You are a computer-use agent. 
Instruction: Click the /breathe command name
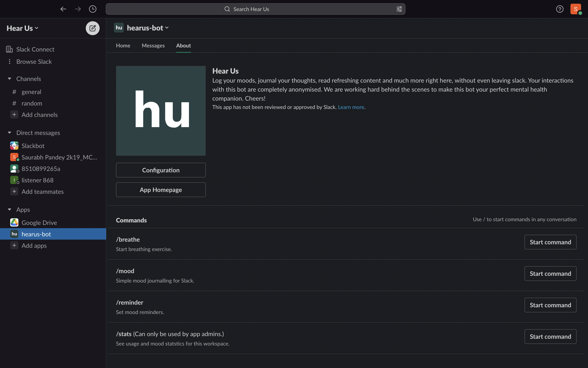click(x=128, y=239)
